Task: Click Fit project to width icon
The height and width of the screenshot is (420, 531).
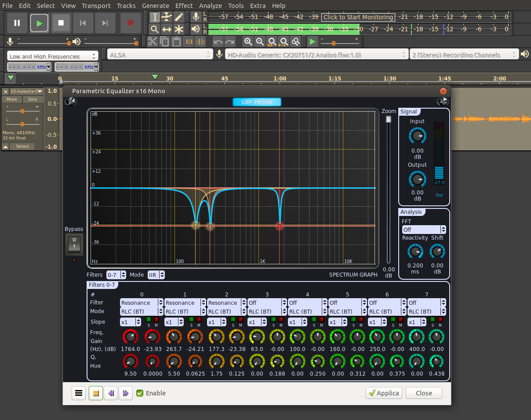Action: pos(284,42)
